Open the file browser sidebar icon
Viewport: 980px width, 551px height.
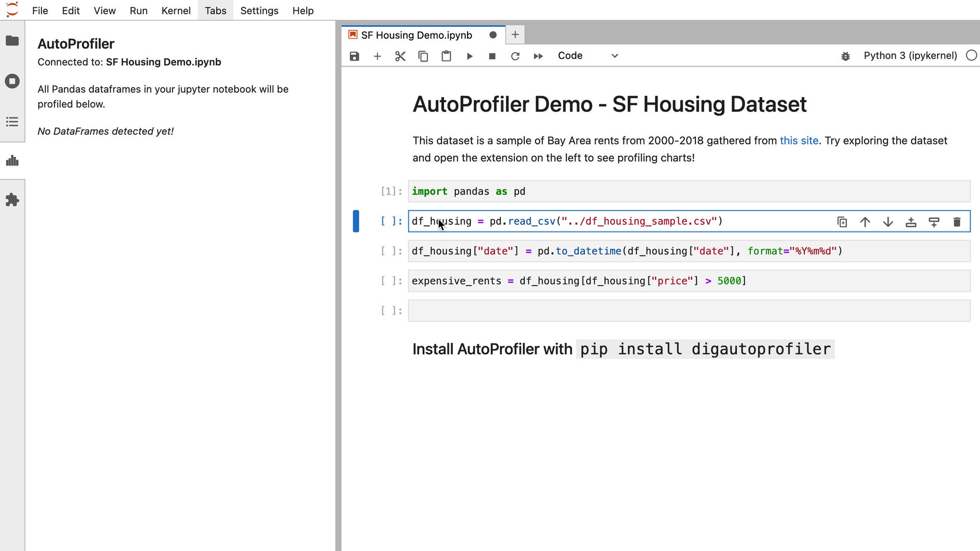(12, 41)
